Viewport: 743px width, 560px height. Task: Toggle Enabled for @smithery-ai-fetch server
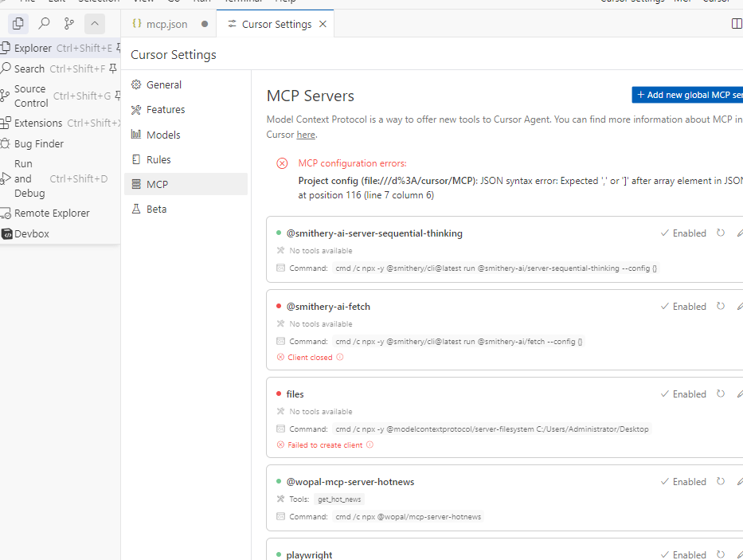click(683, 307)
